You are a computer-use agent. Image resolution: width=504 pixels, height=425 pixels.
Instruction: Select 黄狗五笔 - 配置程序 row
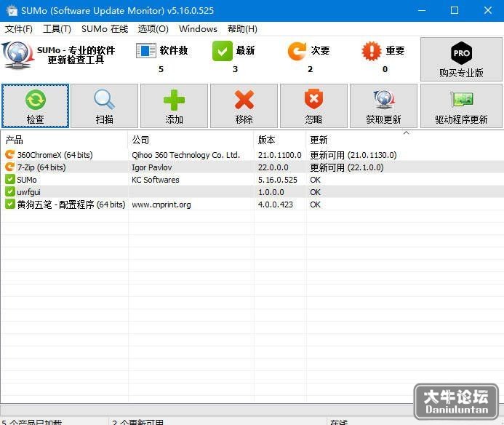point(252,204)
